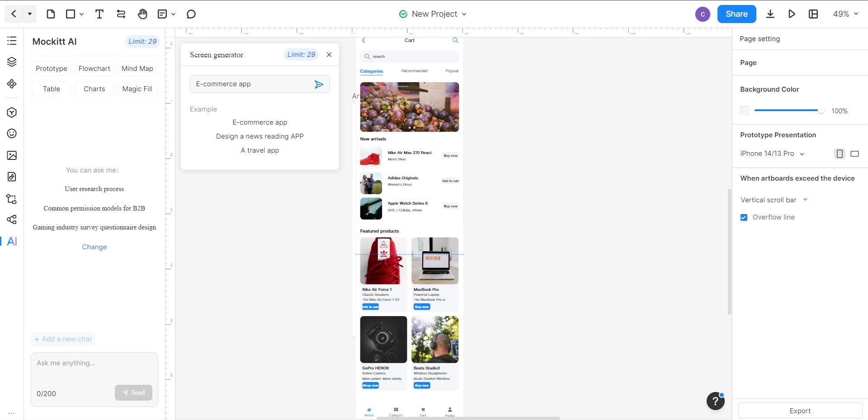Open the user avatar menu
The height and width of the screenshot is (420, 868).
coord(703,14)
